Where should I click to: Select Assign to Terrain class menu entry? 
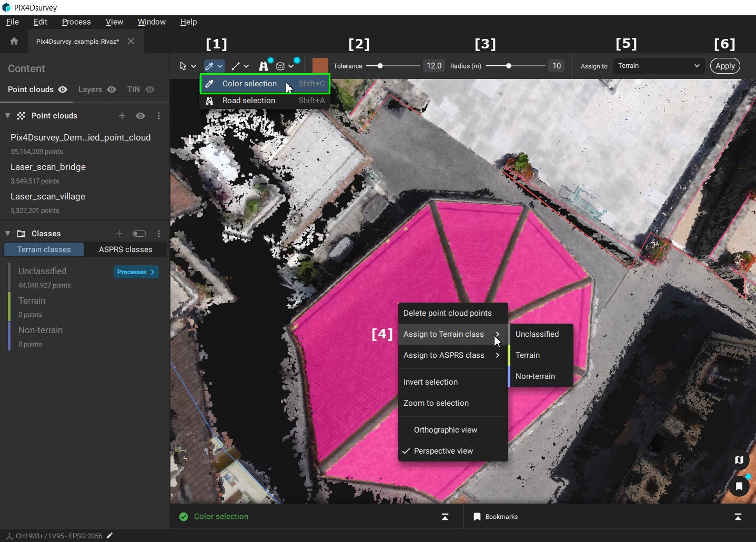point(443,334)
